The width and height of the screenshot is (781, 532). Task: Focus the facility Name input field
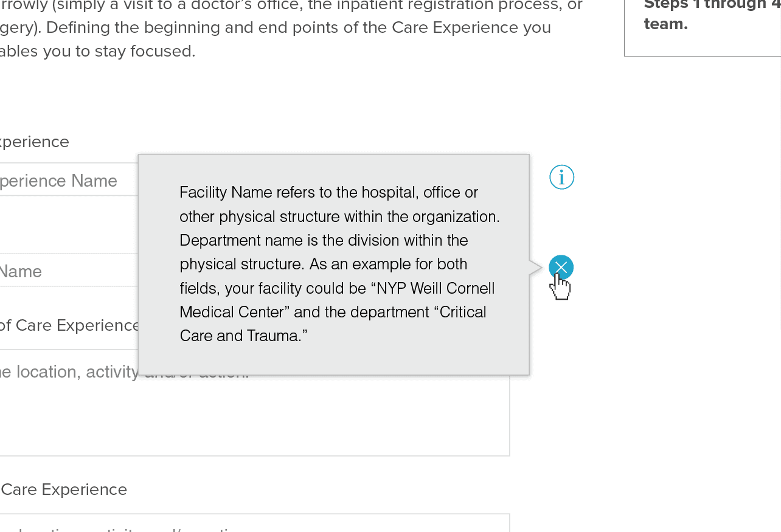click(69, 270)
